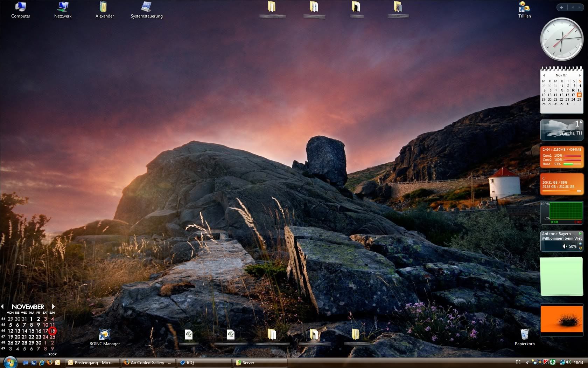This screenshot has height=368, width=588.
Task: Mute the radio gadget speaker icon
Action: click(x=564, y=246)
